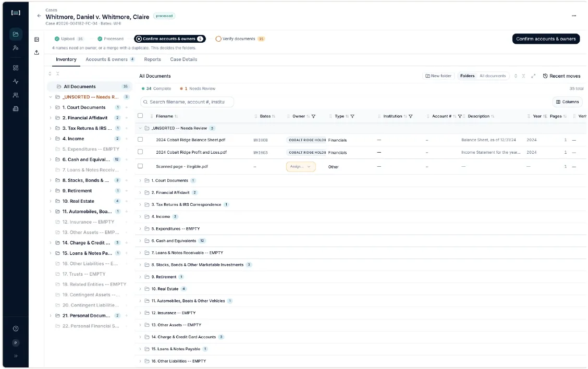This screenshot has width=588, height=369.
Task: Click the fullscreen expand arrows icon
Action: pyautogui.click(x=533, y=76)
